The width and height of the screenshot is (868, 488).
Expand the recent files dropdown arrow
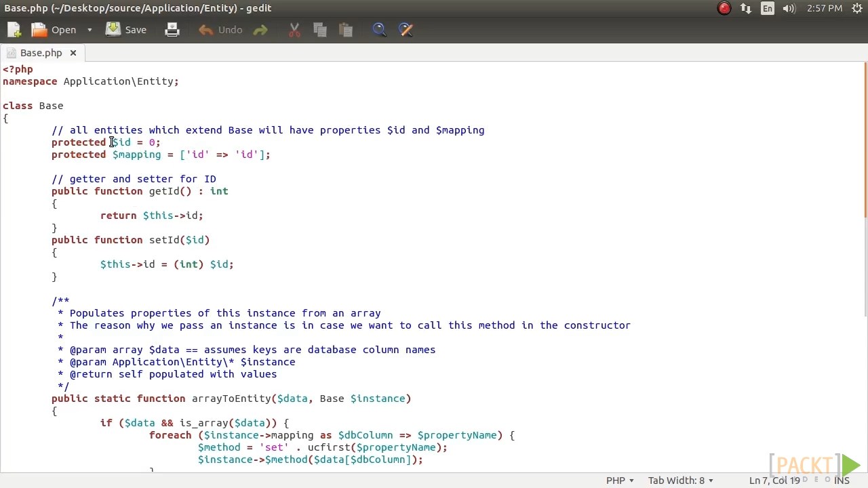89,30
